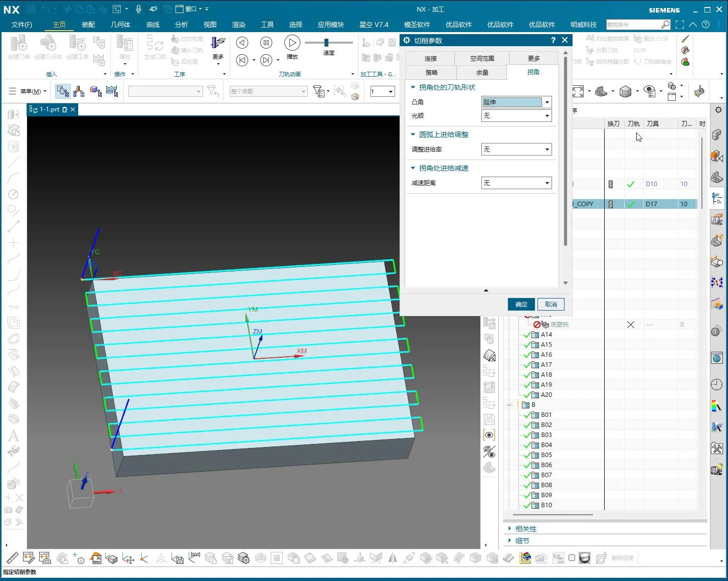Switch to the 策略 tab in the dialog
The width and height of the screenshot is (728, 581).
pyautogui.click(x=431, y=72)
